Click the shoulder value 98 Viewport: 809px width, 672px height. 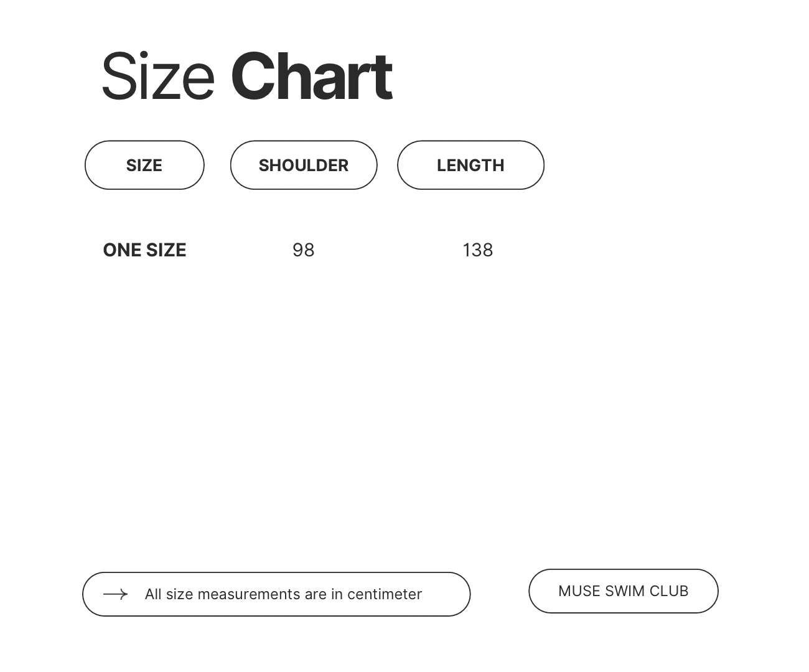pos(303,250)
